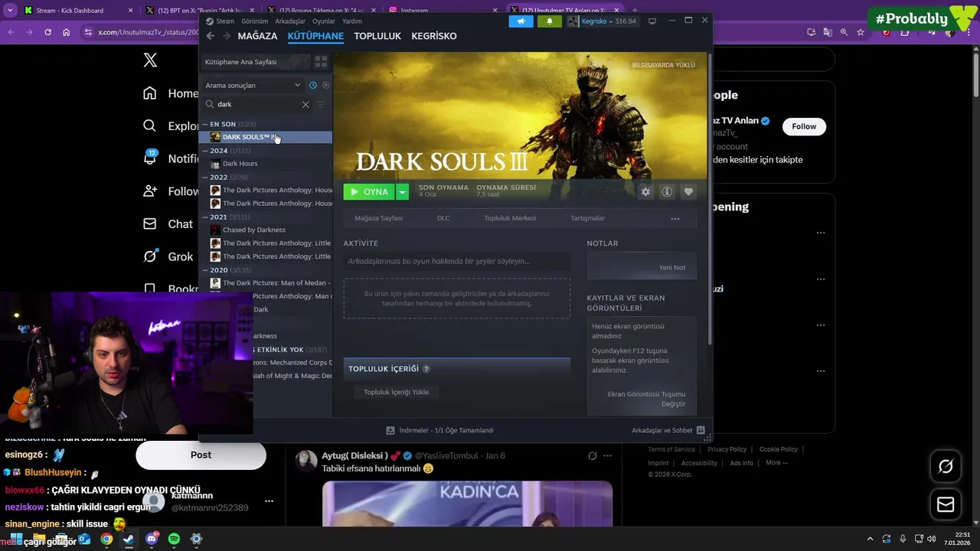Open more options ellipsis in game links
This screenshot has width=980, height=551.
coord(675,218)
